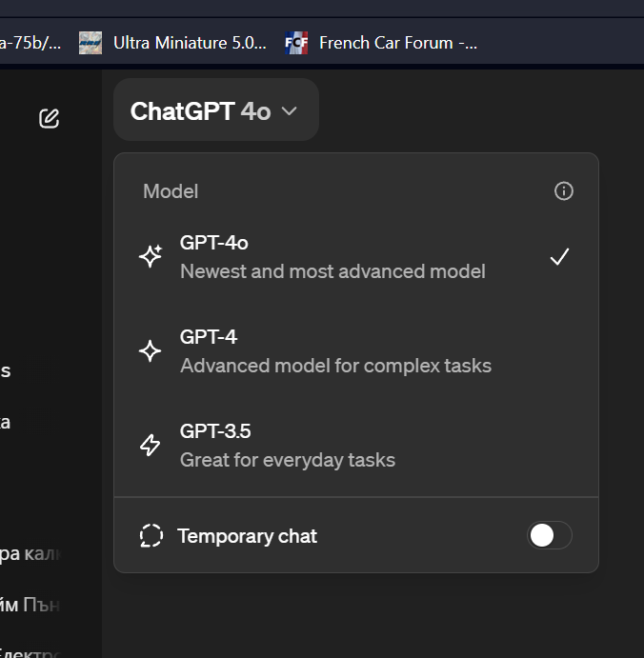Toggle the Temporary chat switch
This screenshot has width=644, height=658.
(549, 535)
